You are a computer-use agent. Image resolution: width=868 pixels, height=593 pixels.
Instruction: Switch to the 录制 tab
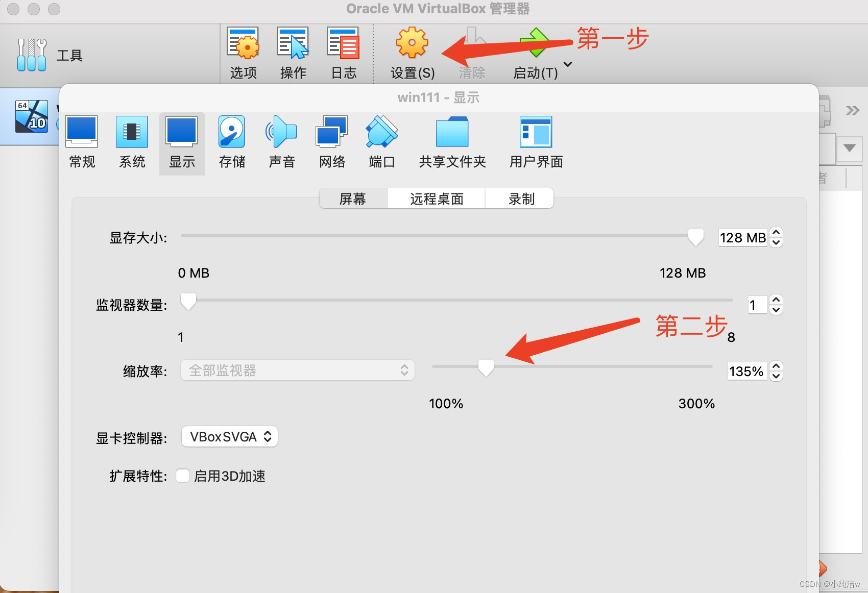tap(520, 199)
